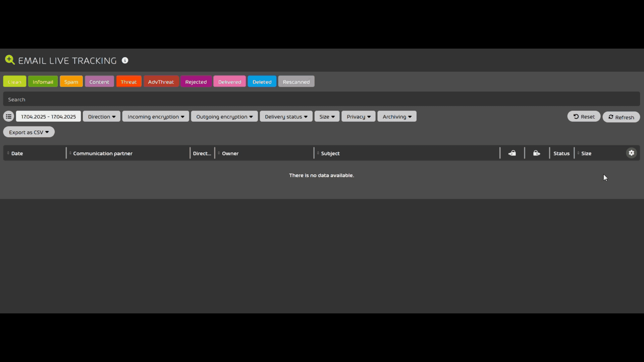Open the Email Live Tracking info tooltip

pyautogui.click(x=125, y=60)
